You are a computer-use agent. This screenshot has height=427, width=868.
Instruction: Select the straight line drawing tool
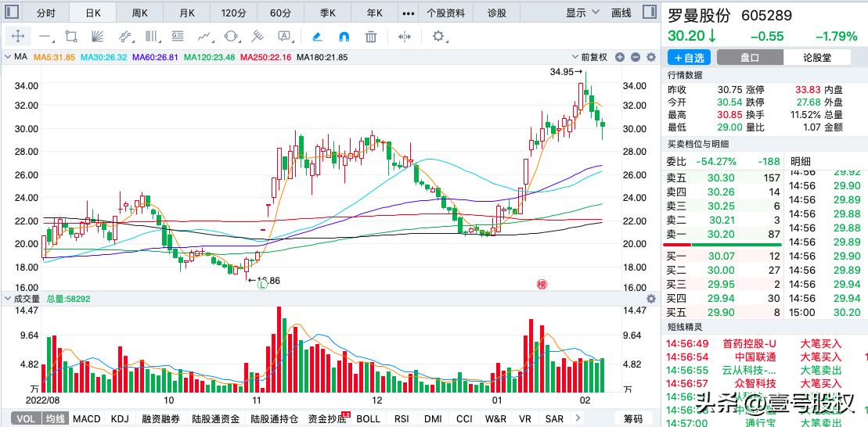pos(45,37)
